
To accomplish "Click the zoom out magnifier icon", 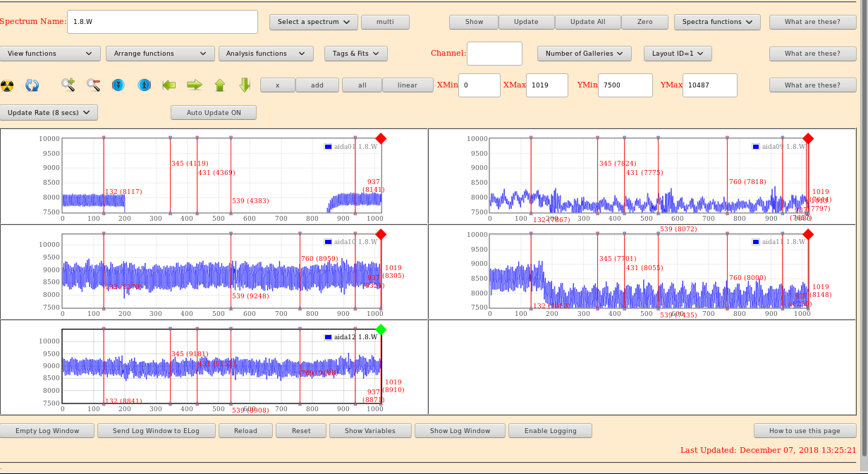I will [x=94, y=85].
